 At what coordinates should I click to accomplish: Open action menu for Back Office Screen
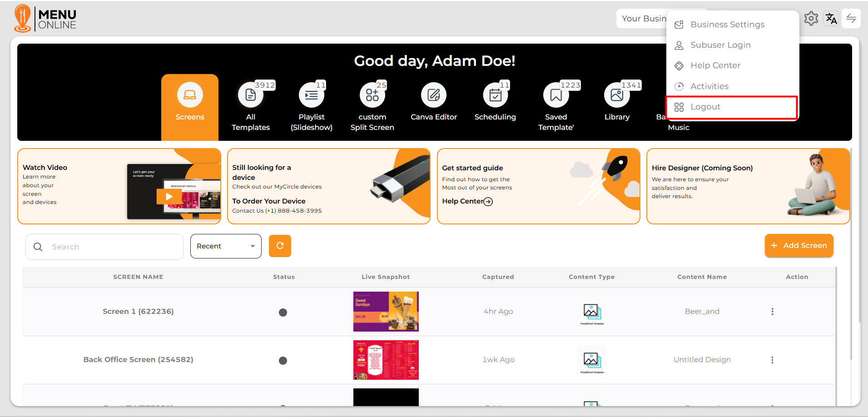click(772, 360)
